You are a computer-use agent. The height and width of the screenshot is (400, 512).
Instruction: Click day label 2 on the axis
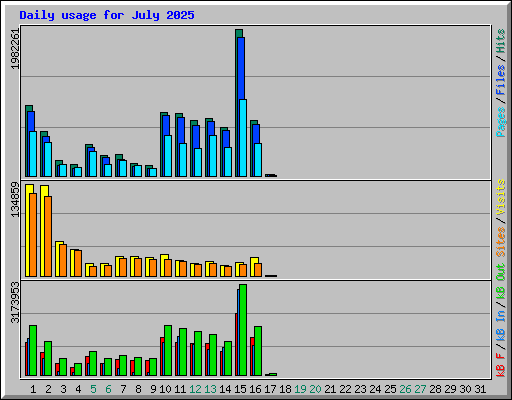click(48, 389)
